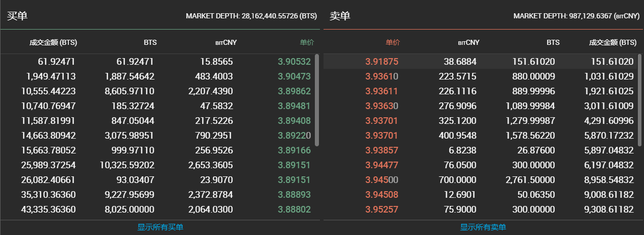Select sell order at price 3.93857
This screenshot has width=644, height=235.
[x=481, y=150]
